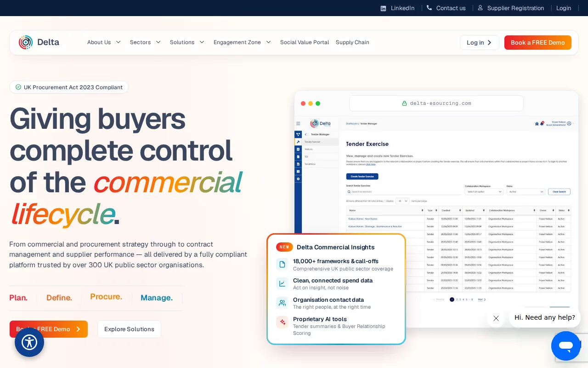588x368 pixels.
Task: Click the back arrow beside Tender Manager
Action: pos(305,134)
